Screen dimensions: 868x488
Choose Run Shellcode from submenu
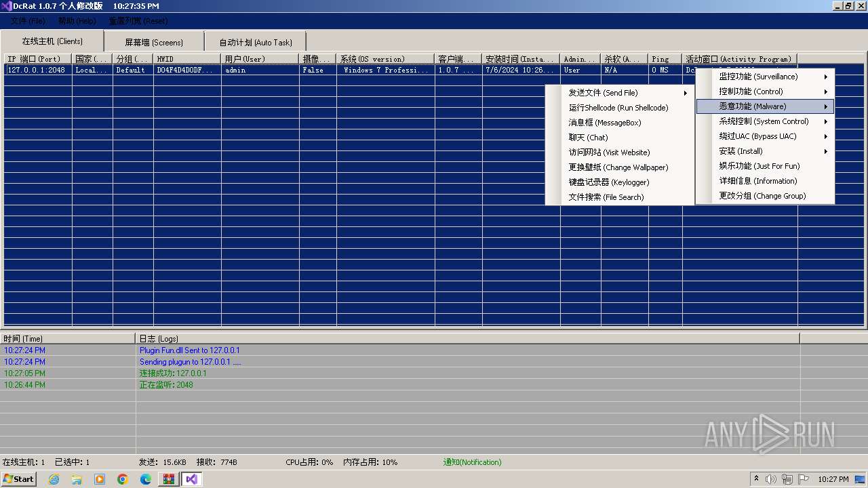pyautogui.click(x=620, y=108)
